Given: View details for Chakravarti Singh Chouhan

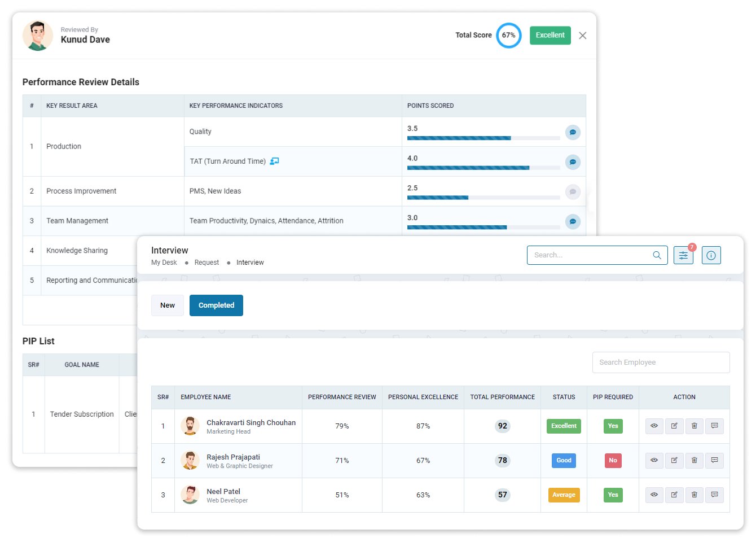Looking at the screenshot, I should 654,426.
